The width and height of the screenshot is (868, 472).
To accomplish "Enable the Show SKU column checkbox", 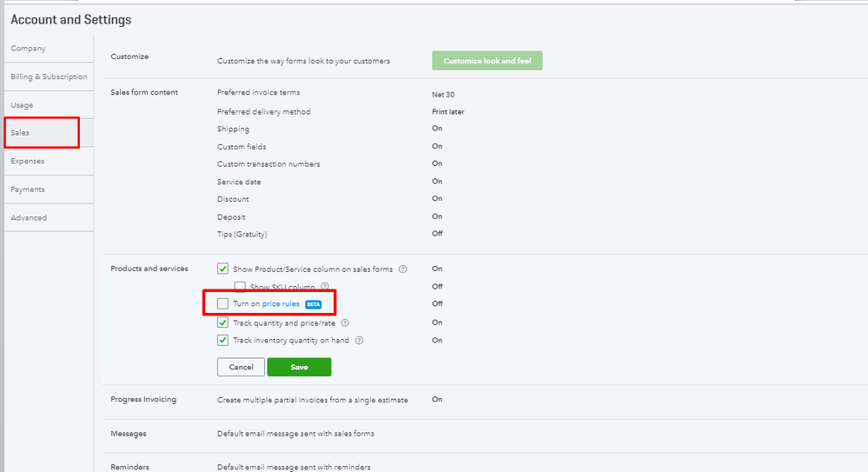I will pos(240,287).
